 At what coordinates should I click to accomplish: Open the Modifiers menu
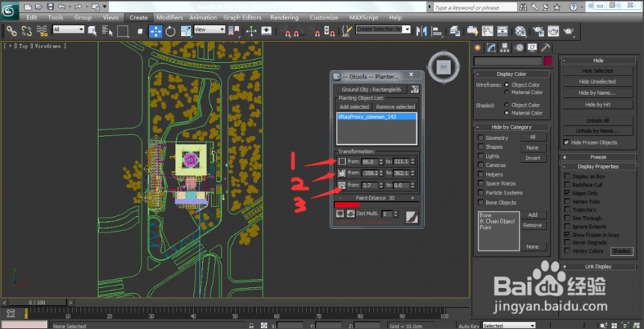click(170, 18)
